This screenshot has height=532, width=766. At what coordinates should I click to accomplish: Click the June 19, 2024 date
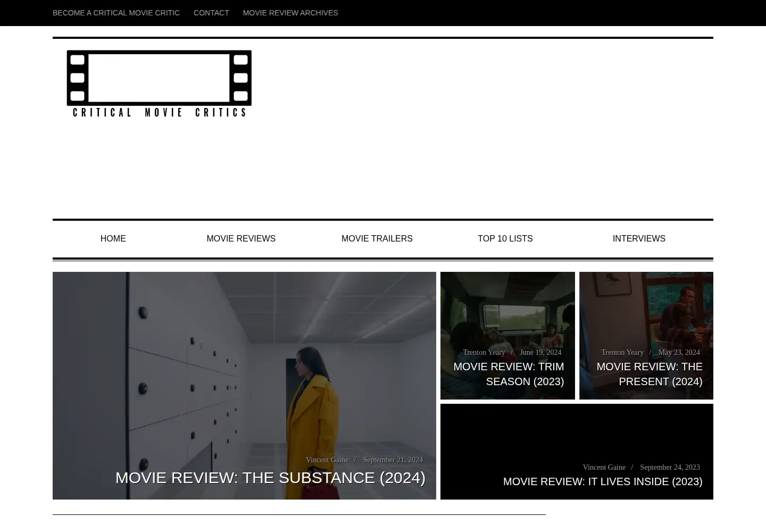pos(540,353)
